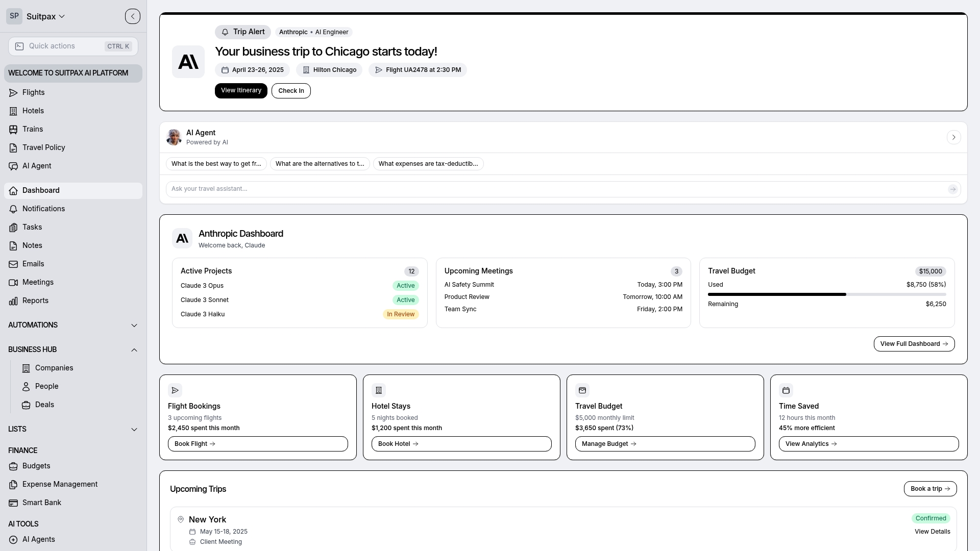
Task: Click the Travel Budget card wallet icon
Action: (x=582, y=390)
